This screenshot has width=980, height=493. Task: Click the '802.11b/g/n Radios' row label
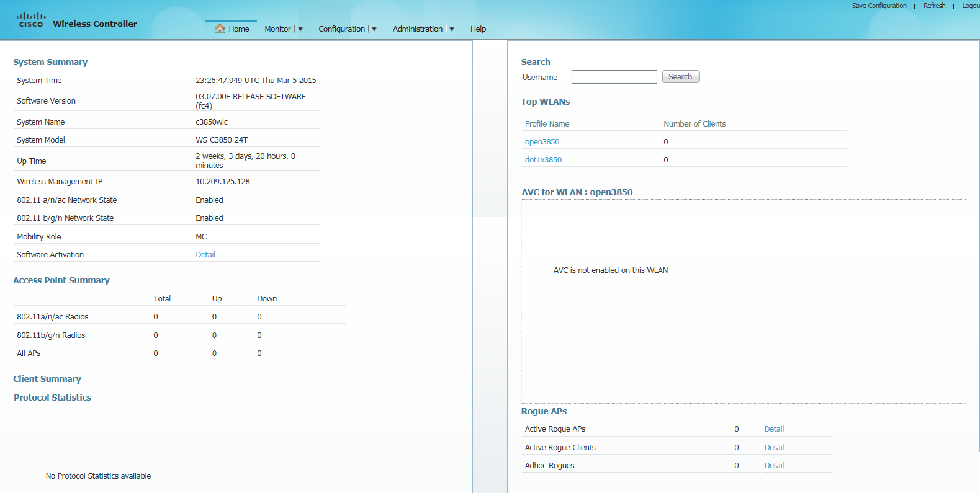(x=51, y=335)
